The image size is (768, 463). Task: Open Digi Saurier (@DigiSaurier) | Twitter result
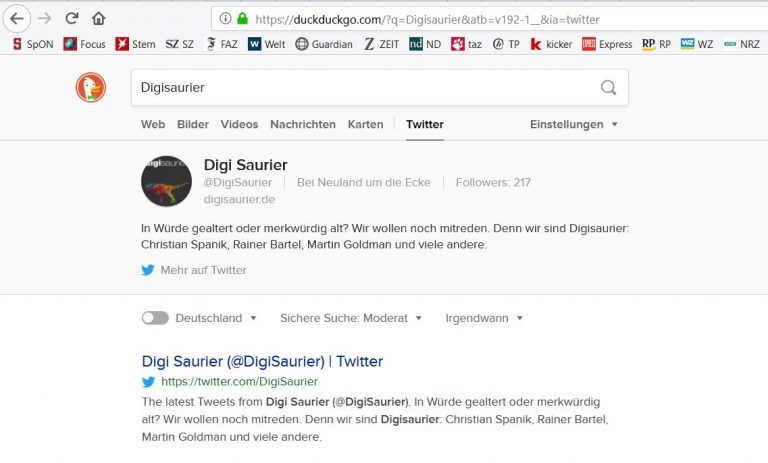click(x=262, y=361)
